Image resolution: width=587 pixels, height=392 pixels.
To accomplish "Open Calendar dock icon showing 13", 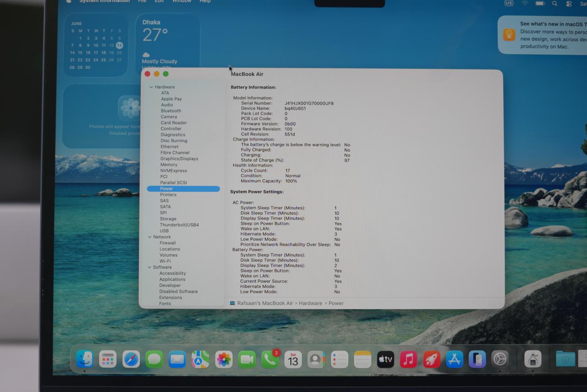I will (293, 359).
